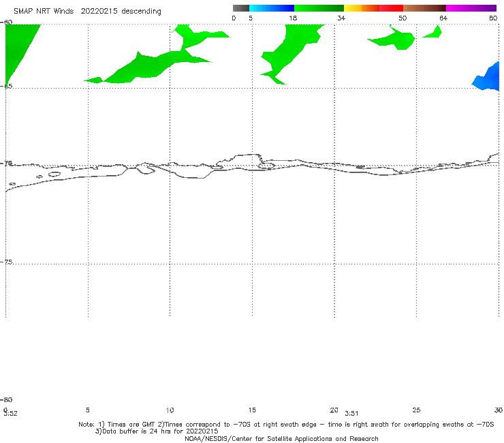
Task: Click the "SMAP NRT Winds 20220215 descending" title
Action: coord(87,12)
